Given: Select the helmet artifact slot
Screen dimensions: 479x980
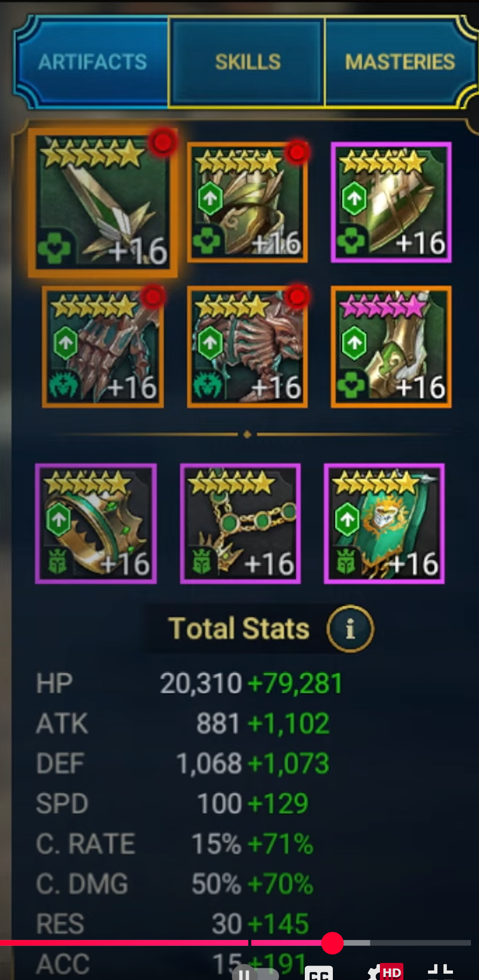Looking at the screenshot, I should coord(247,202).
